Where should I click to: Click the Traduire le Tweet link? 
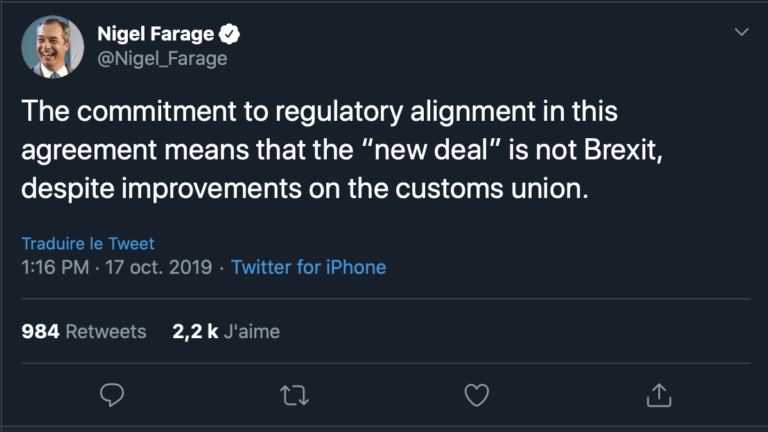(88, 244)
